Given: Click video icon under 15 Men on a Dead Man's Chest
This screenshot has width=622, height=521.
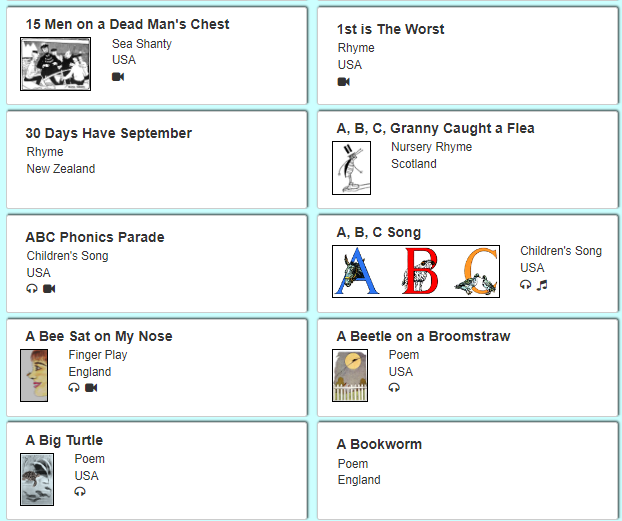Looking at the screenshot, I should click(x=118, y=77).
